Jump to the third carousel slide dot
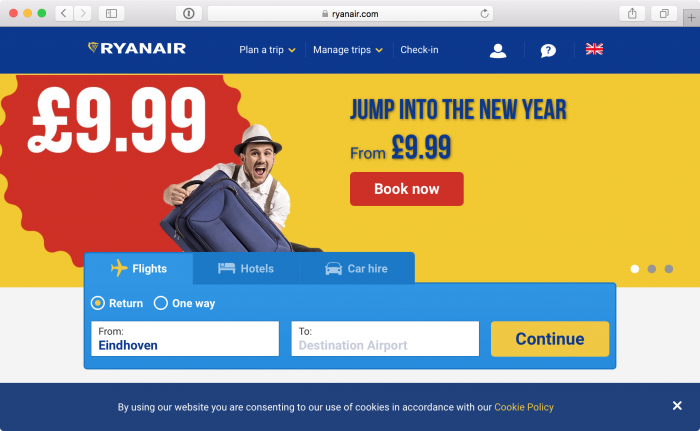Screen dimensions: 700x431 tap(669, 269)
